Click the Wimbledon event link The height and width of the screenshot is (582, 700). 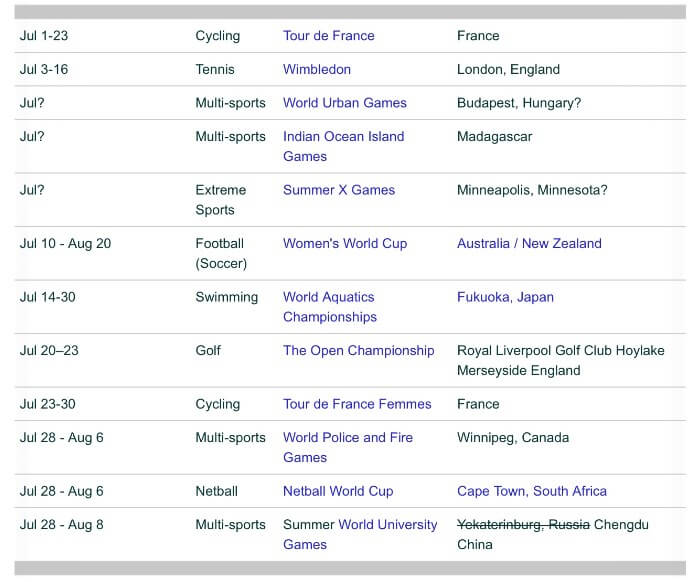click(316, 70)
